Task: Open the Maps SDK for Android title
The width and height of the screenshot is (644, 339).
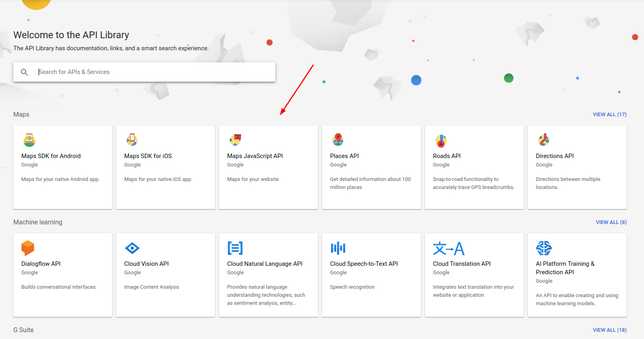Action: [x=51, y=156]
